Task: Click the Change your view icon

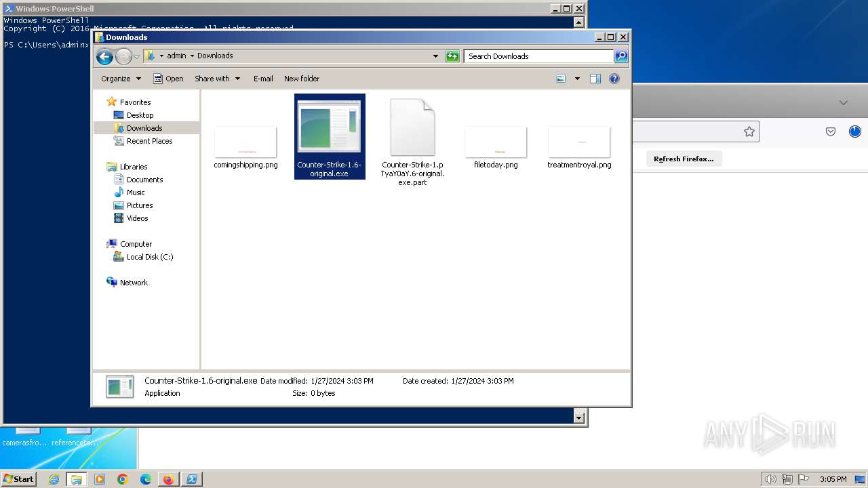Action: pyautogui.click(x=561, y=79)
